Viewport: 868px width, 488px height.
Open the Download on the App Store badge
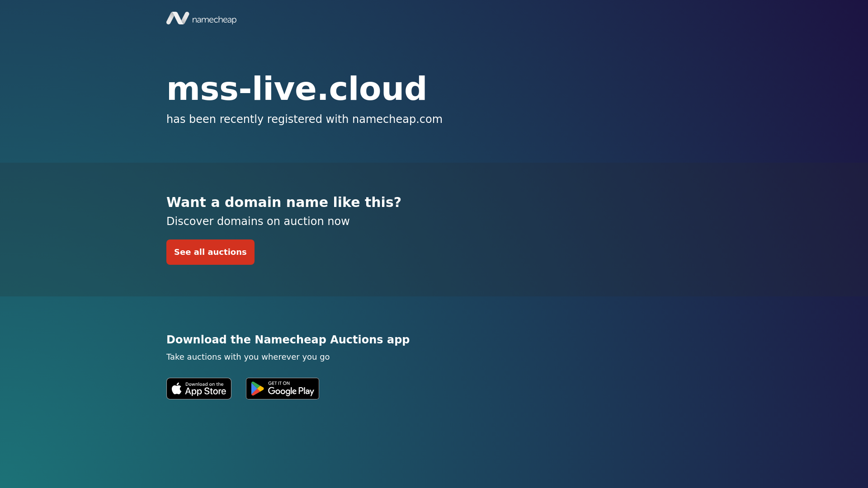pos(199,389)
